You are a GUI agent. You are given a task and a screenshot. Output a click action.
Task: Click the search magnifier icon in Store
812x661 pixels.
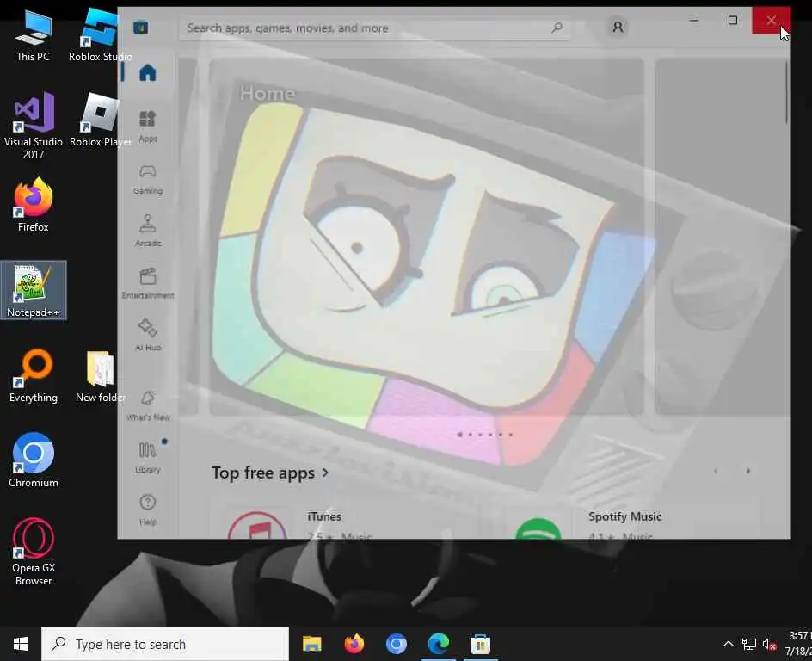point(557,28)
